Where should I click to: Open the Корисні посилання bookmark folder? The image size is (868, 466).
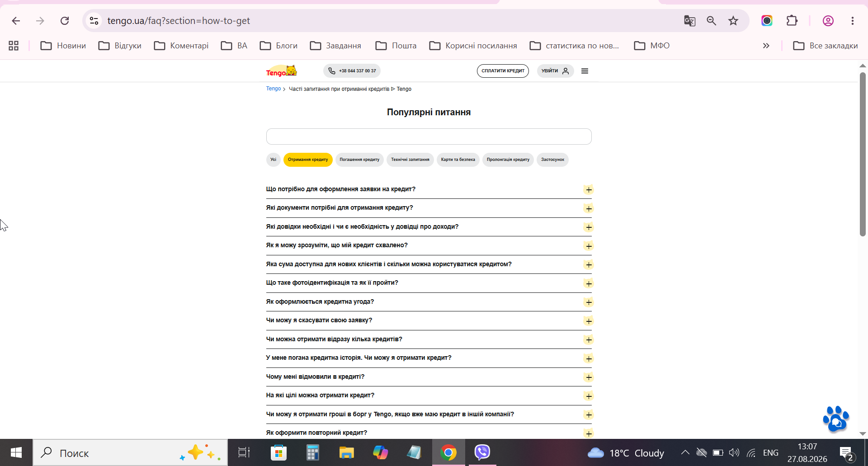tap(473, 46)
